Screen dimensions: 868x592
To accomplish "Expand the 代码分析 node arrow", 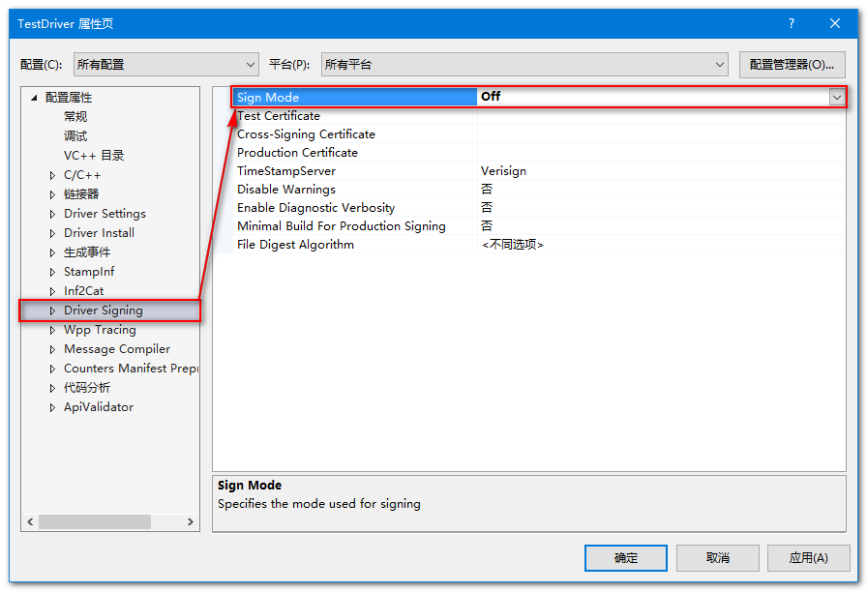I will 52,389.
